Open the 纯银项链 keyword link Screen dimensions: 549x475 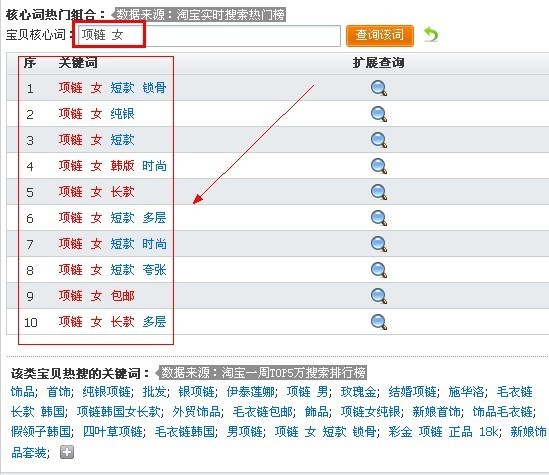(107, 392)
